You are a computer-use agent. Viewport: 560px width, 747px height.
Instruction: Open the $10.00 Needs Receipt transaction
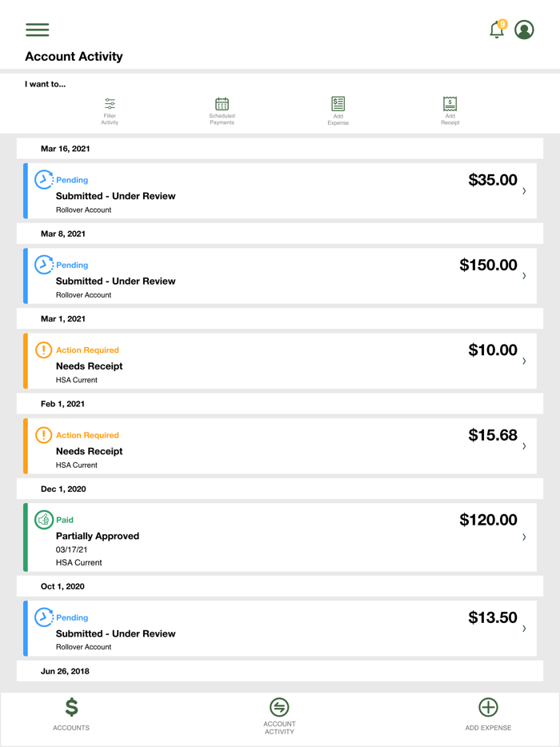280,360
